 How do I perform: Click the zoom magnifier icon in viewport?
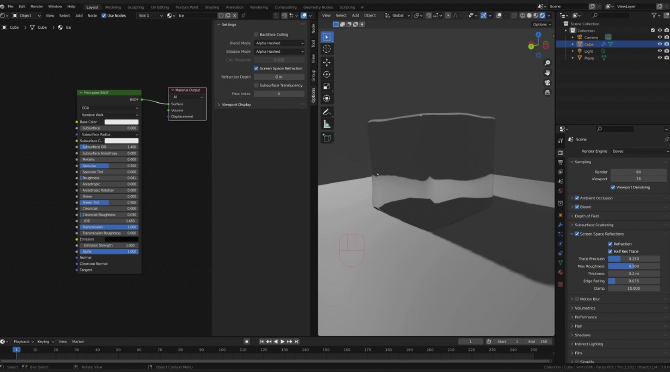(547, 63)
